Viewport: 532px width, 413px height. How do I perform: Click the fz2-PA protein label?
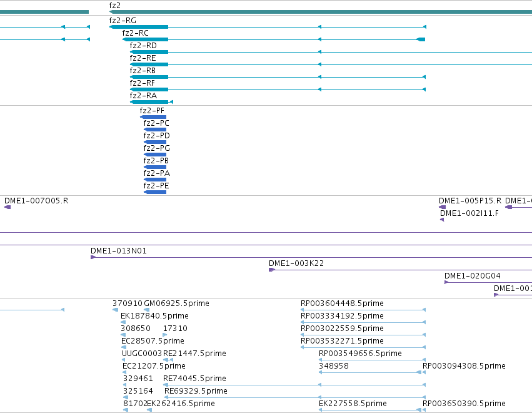coord(156,173)
